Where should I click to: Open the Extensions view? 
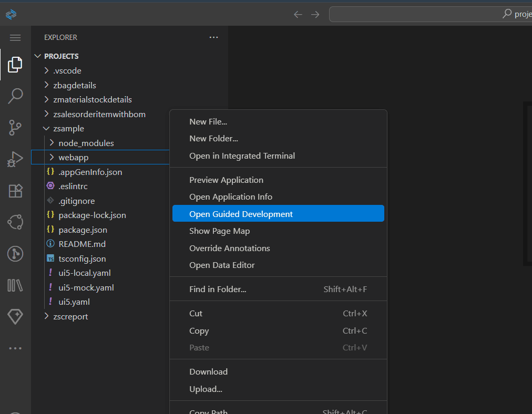coord(15,191)
